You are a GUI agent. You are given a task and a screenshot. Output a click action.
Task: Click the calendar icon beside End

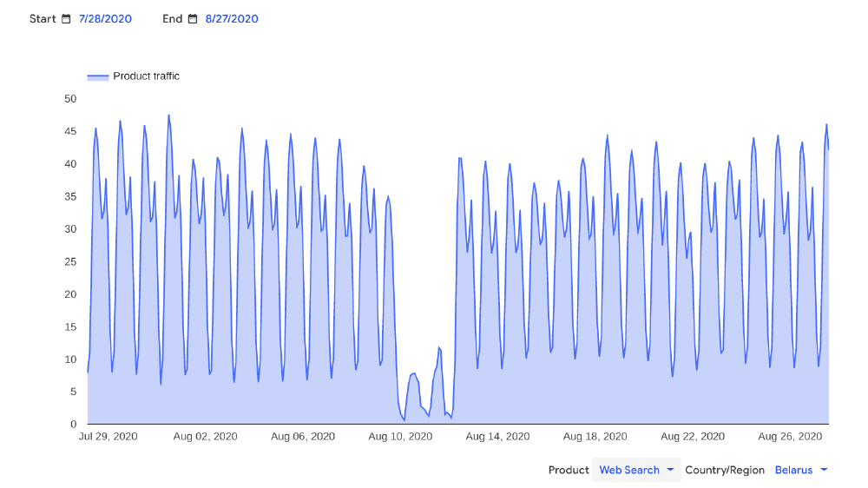tap(193, 19)
